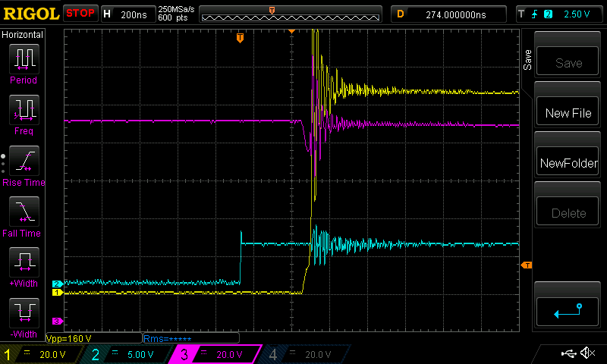This screenshot has height=364, width=607.
Task: Toggle channel 1 at 20.0 V
Action: click(42, 354)
